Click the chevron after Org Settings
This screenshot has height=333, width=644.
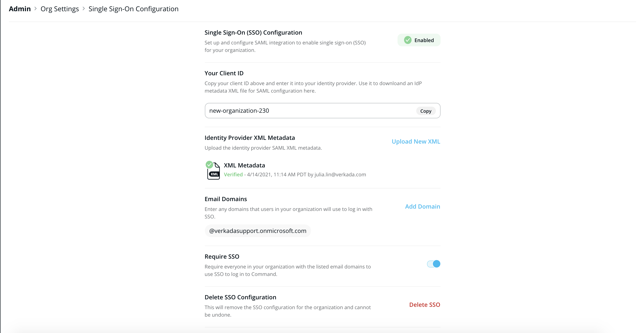84,9
